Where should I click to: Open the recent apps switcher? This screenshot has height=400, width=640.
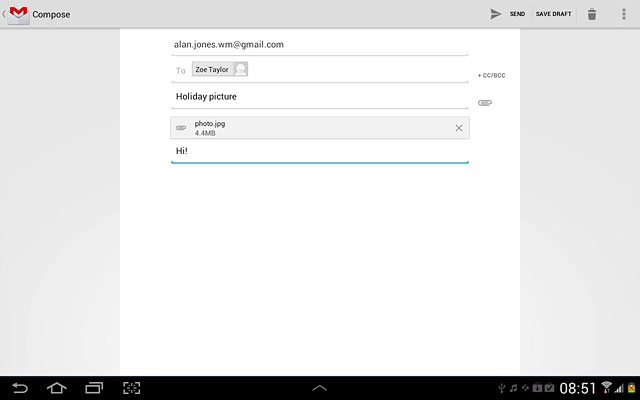(x=94, y=388)
